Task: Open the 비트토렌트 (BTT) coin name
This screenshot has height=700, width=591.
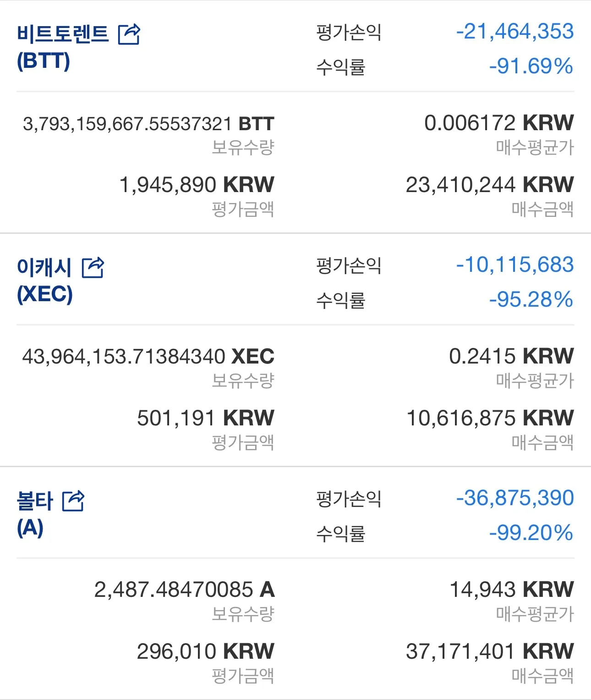Action: tap(62, 47)
